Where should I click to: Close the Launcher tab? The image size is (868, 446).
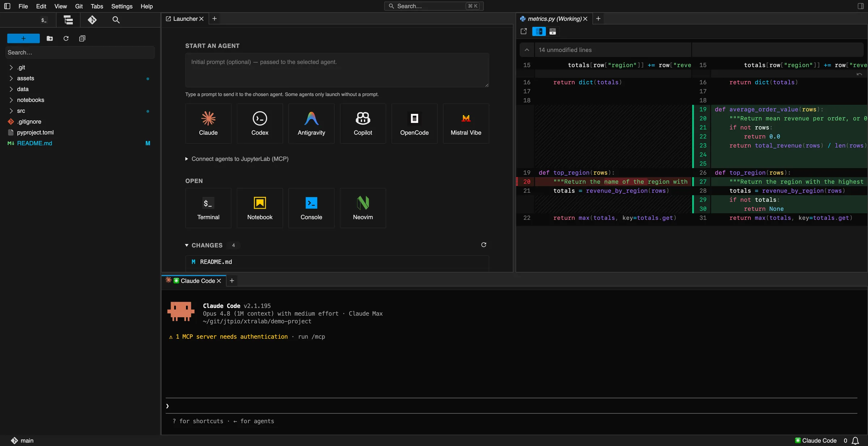coord(202,19)
